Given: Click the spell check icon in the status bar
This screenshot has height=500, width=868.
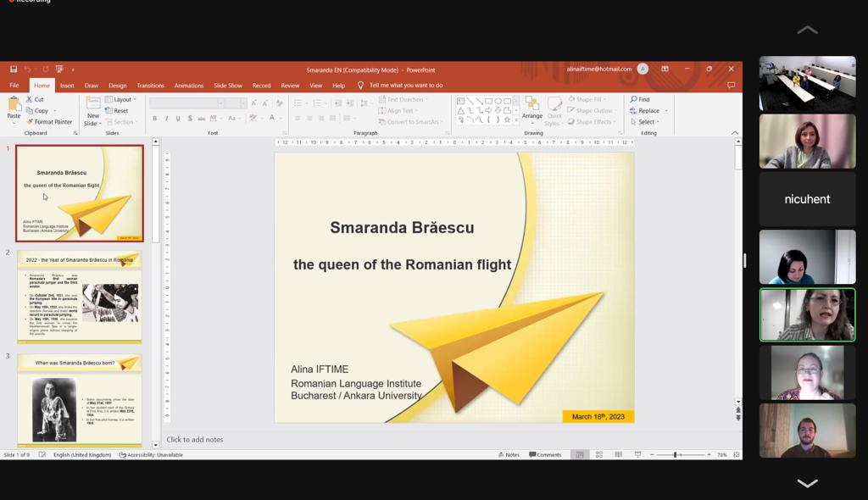Looking at the screenshot, I should [x=42, y=454].
